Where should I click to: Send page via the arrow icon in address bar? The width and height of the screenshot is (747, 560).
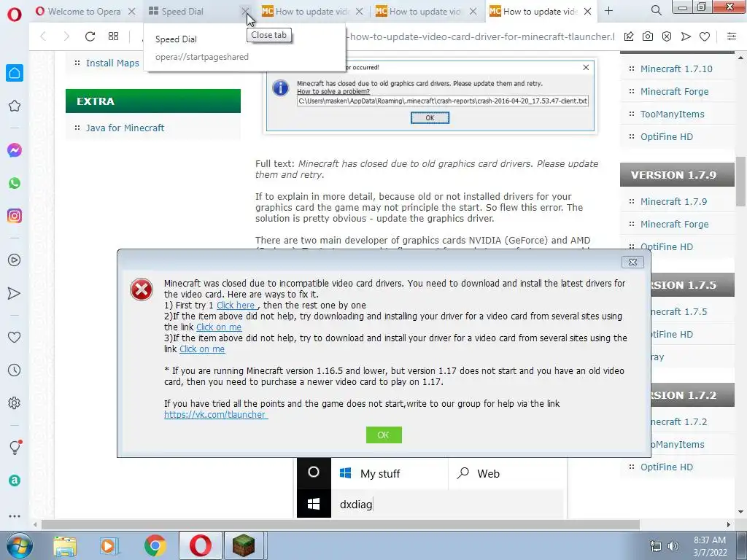click(686, 36)
